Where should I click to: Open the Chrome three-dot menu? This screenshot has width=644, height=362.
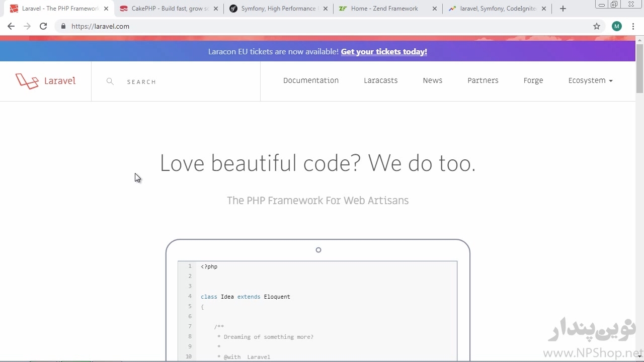[x=633, y=26]
